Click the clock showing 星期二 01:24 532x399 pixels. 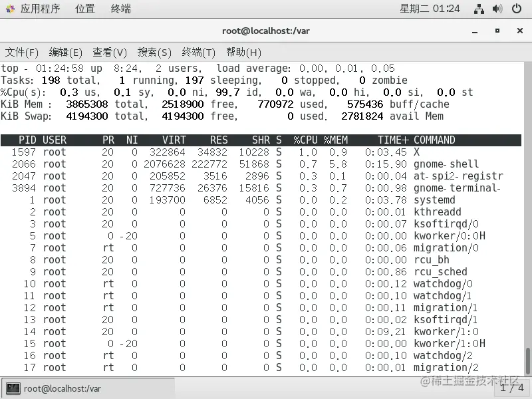430,9
